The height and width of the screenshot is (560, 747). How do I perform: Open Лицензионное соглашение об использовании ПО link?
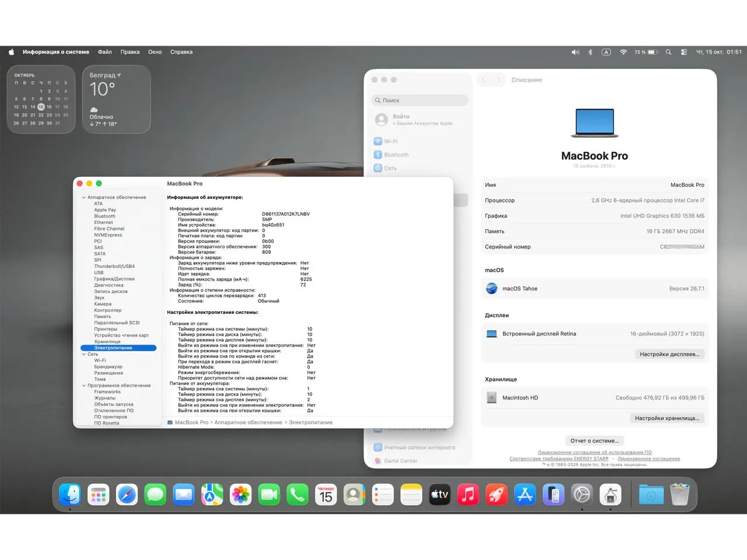[x=595, y=452]
